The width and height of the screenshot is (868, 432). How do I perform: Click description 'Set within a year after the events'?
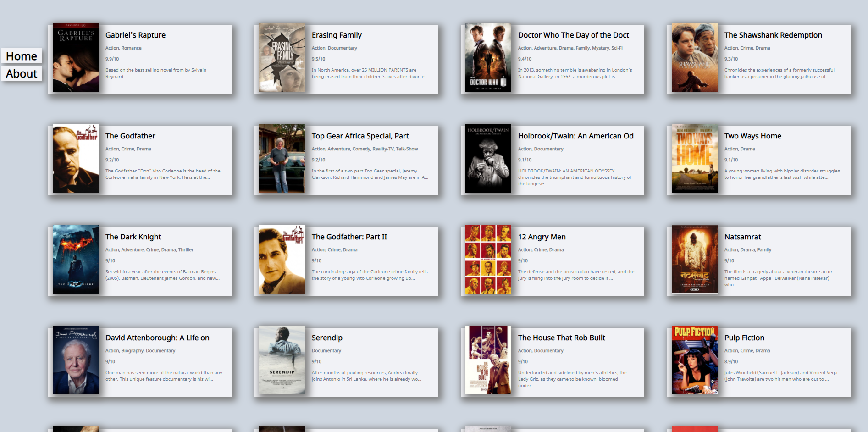pyautogui.click(x=162, y=275)
